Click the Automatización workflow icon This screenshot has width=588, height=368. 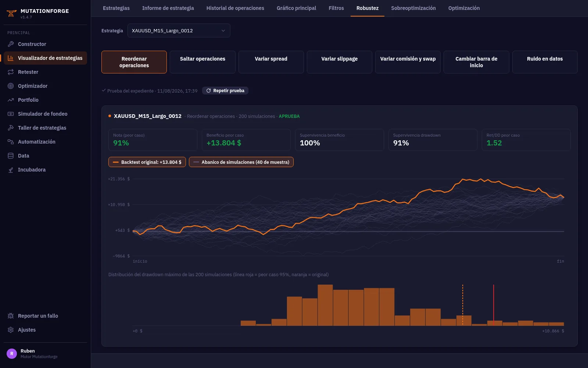11,142
